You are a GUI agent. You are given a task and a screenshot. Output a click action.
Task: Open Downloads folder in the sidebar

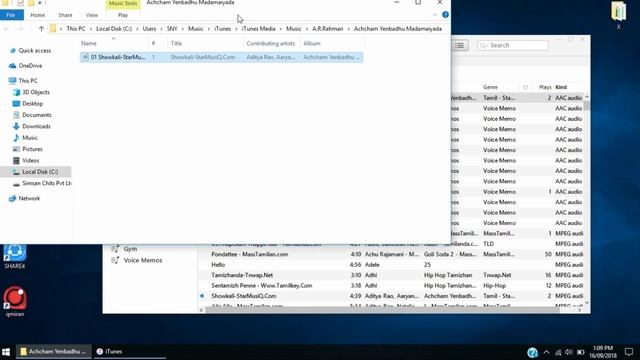click(36, 127)
